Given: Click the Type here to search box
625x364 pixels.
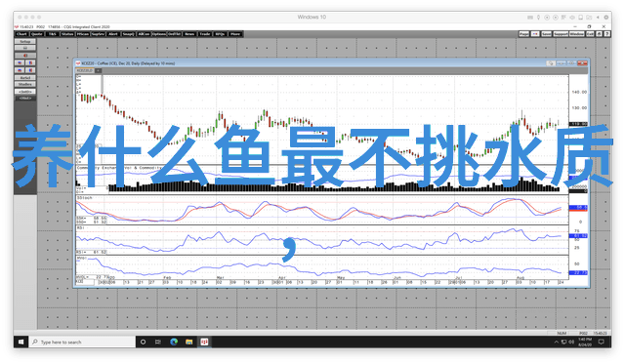Looking at the screenshot, I should tap(82, 342).
